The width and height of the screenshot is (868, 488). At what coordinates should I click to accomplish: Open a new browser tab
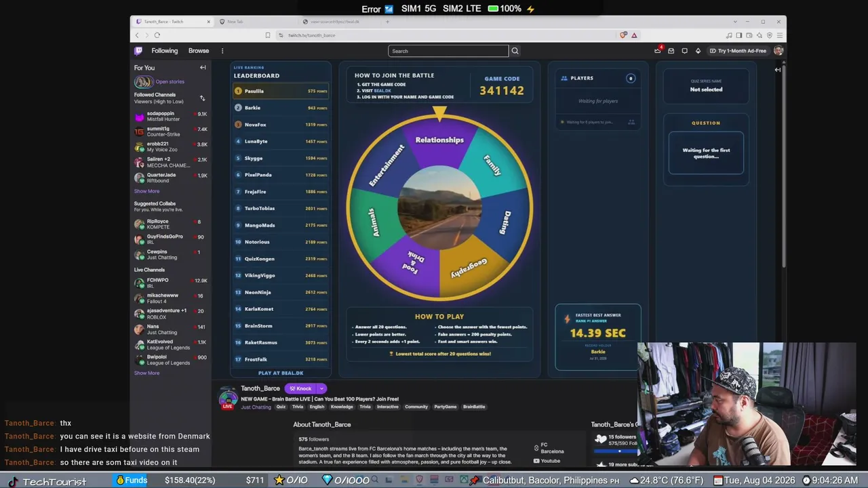(x=387, y=22)
